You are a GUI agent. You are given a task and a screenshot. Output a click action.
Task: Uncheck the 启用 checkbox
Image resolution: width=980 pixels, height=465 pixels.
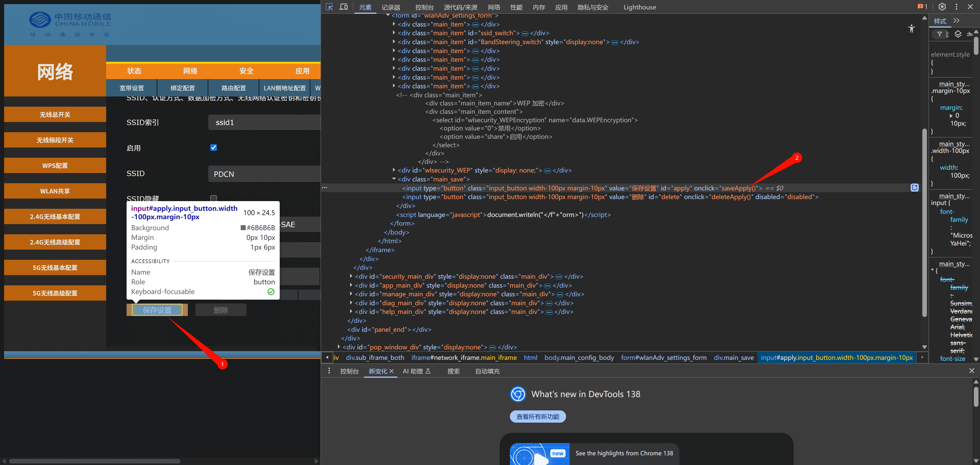[x=213, y=148]
